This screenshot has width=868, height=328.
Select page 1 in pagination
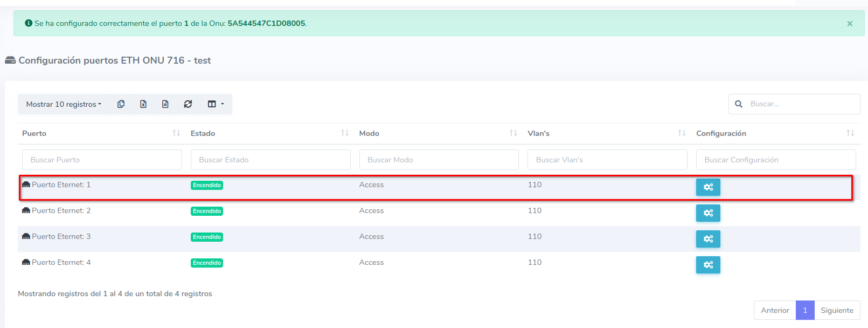(805, 310)
